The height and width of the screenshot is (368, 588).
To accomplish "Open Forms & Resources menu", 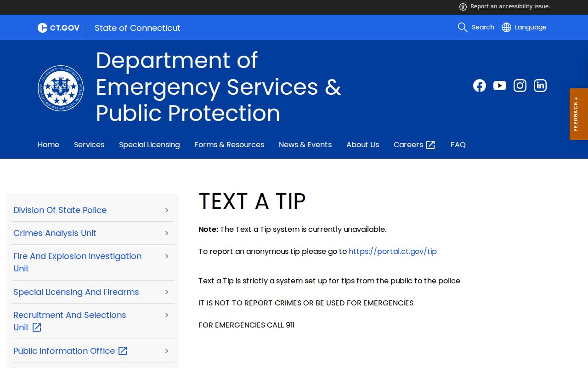I will click(x=229, y=144).
